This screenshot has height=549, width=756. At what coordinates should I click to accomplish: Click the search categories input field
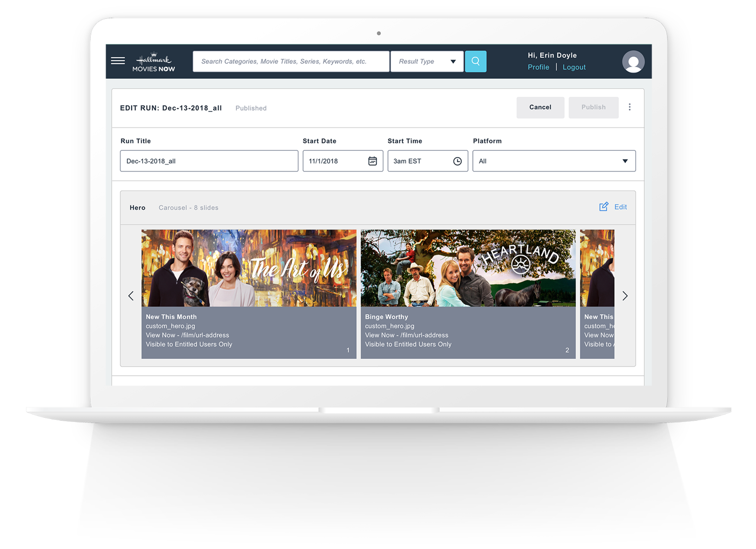[x=291, y=61]
